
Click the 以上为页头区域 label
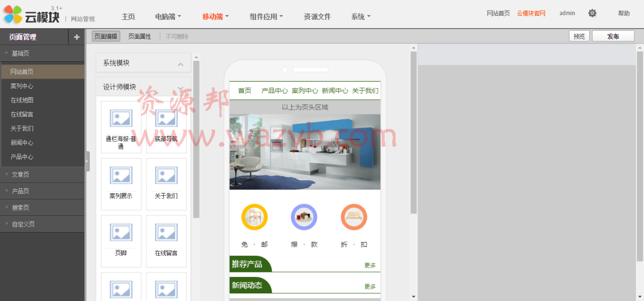305,107
